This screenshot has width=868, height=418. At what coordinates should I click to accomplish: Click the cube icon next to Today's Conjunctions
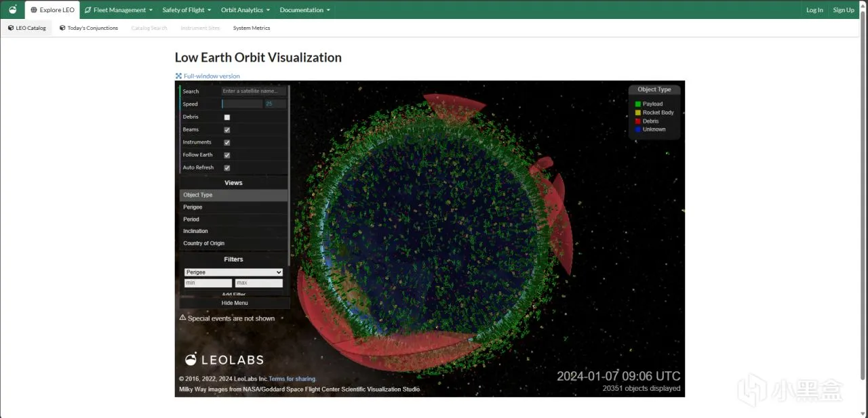62,28
